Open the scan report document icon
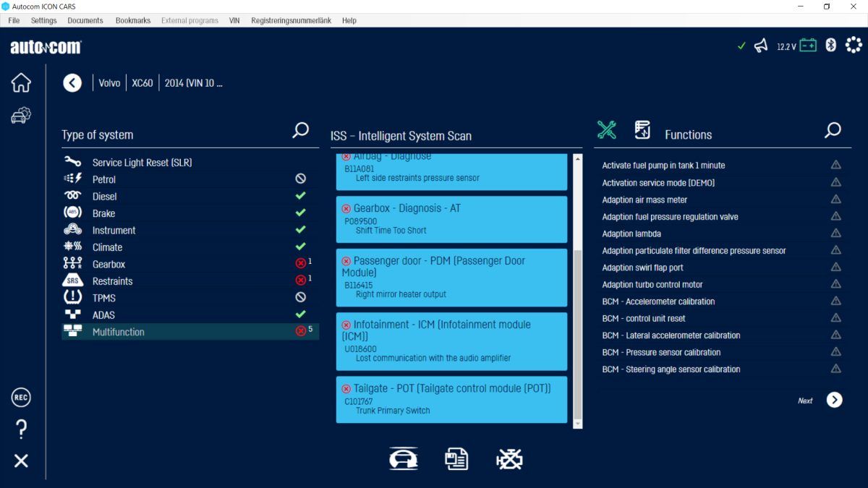This screenshot has height=488, width=868. click(x=456, y=459)
